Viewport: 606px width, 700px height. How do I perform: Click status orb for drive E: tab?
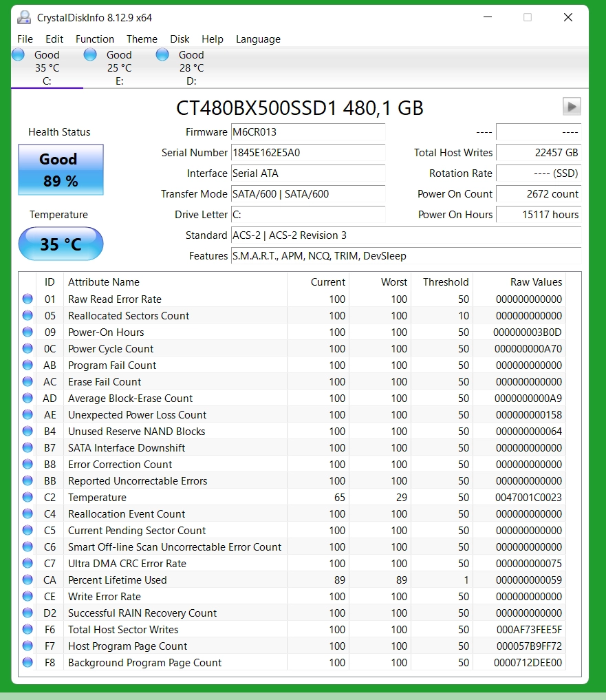pos(90,55)
